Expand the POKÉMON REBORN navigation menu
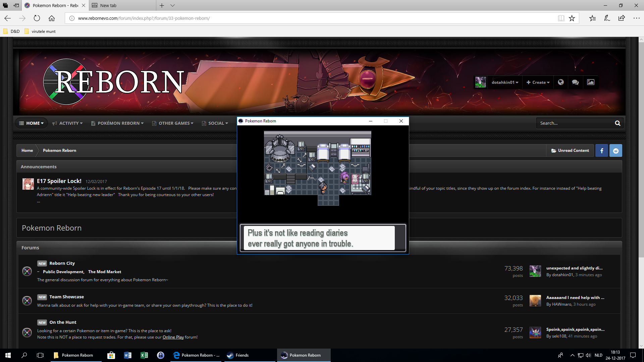644x362 pixels. point(117,123)
